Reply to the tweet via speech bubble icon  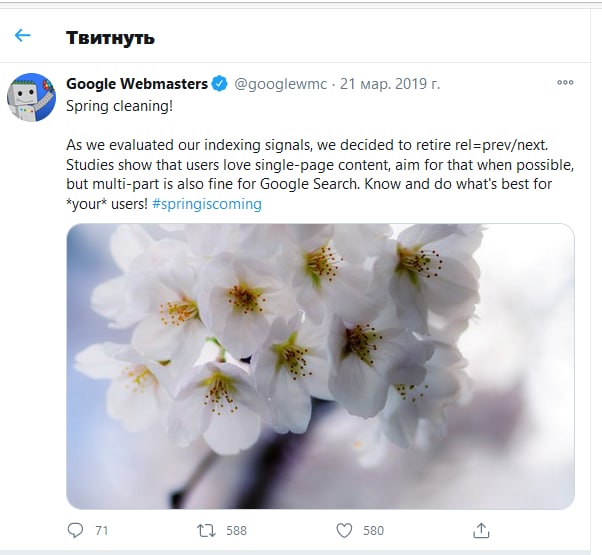point(76,530)
